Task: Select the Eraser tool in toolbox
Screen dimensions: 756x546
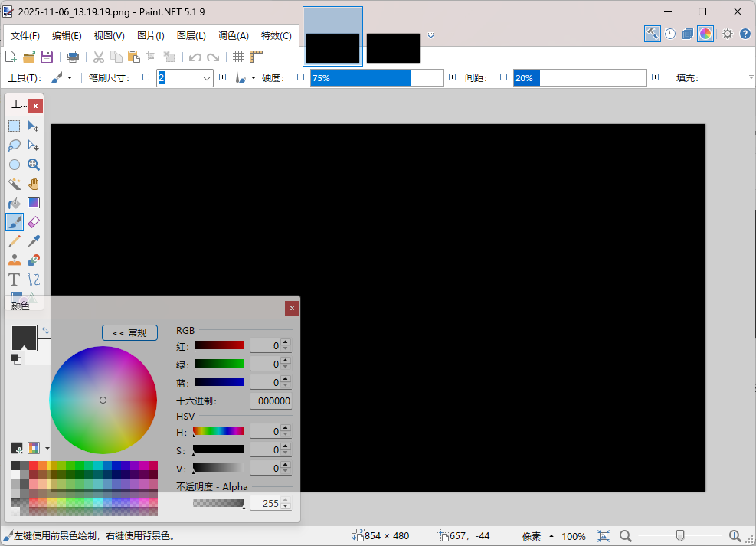Action: tap(34, 222)
